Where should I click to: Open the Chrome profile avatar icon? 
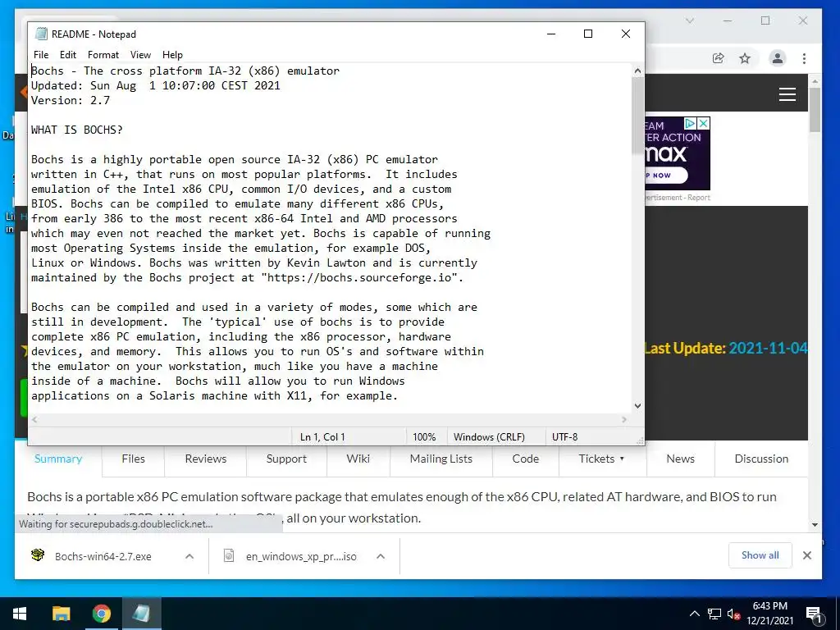778,58
